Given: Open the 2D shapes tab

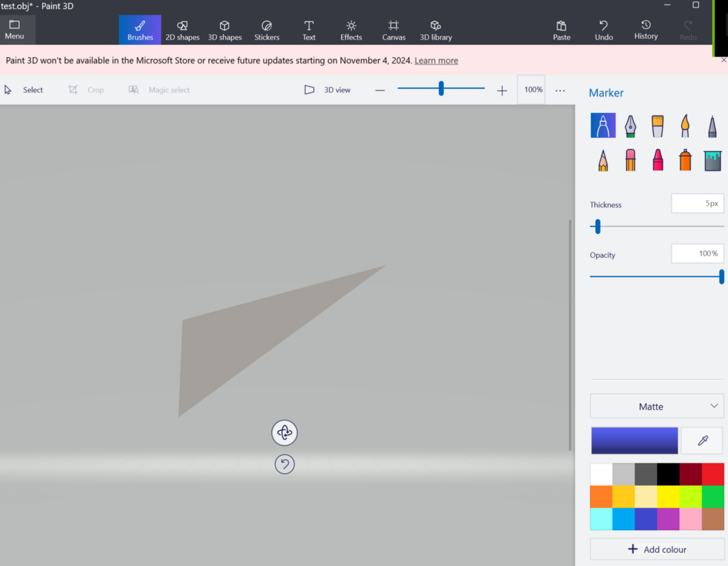Looking at the screenshot, I should click(183, 30).
